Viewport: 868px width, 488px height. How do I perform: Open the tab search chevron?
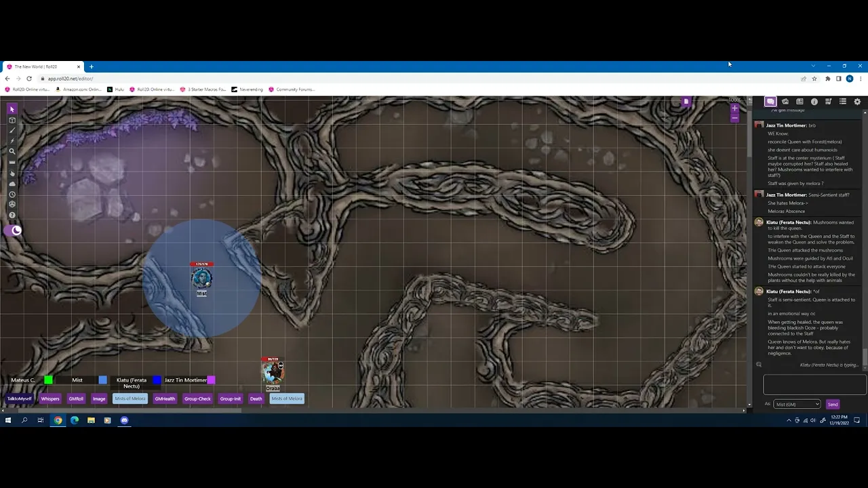[813, 66]
